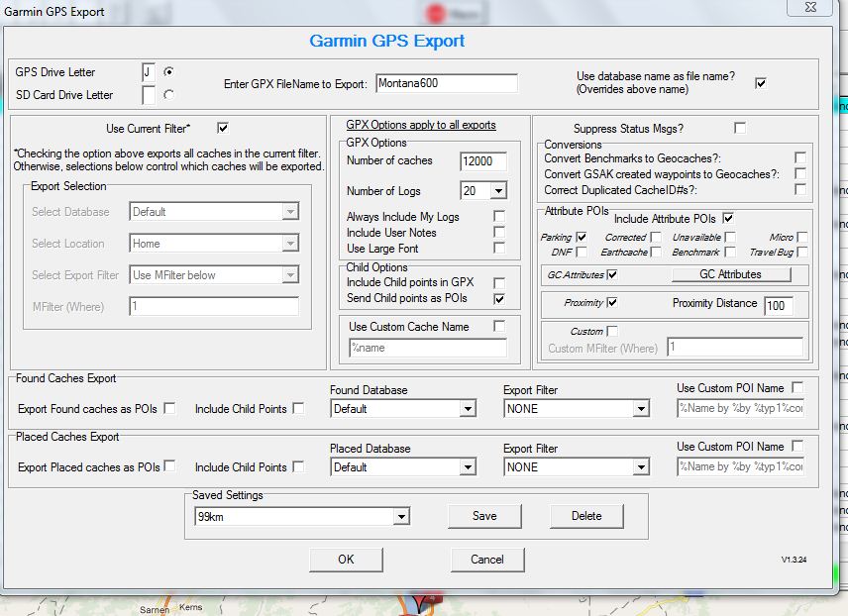Check the Micro attribute checkbox
Image resolution: width=848 pixels, height=616 pixels.
coord(802,237)
